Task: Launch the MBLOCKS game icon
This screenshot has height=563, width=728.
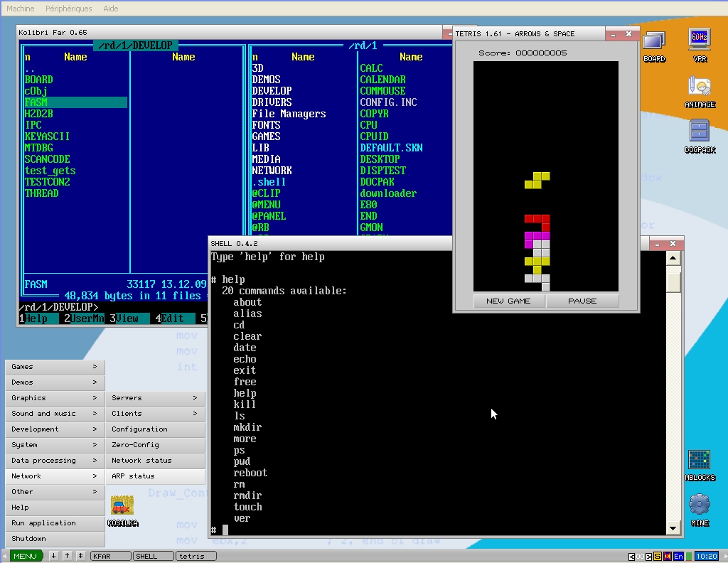Action: (x=700, y=461)
